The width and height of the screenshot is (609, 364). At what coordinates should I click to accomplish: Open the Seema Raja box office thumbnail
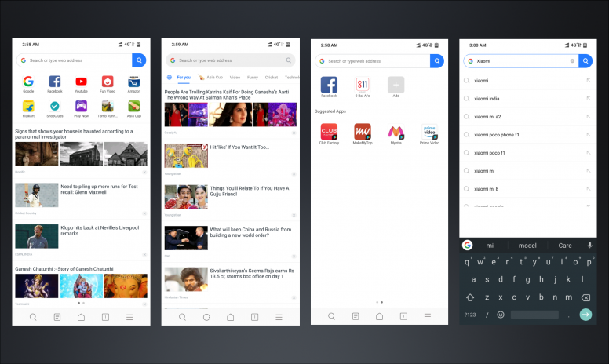click(186, 279)
